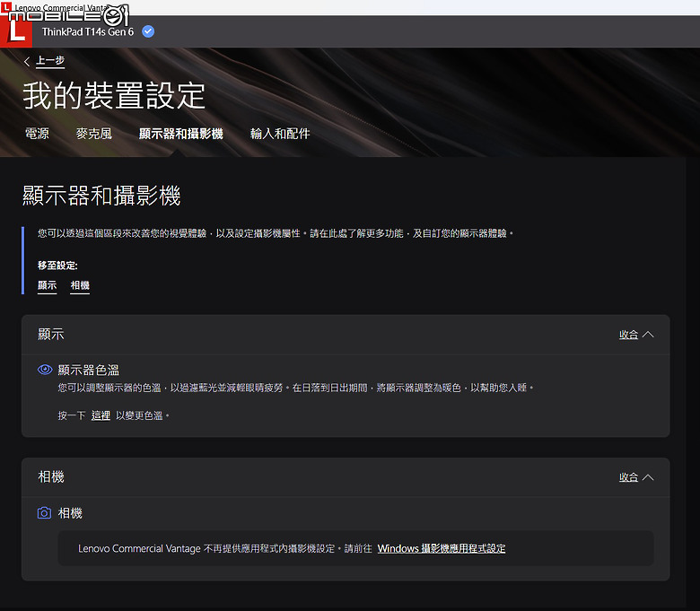
Task: Click the 顯示器和攝影機 section heading
Action: coord(101,196)
